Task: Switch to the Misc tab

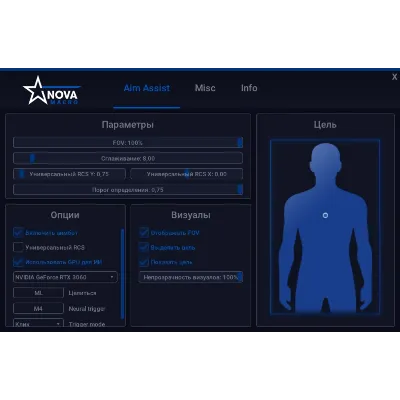Action: [205, 88]
